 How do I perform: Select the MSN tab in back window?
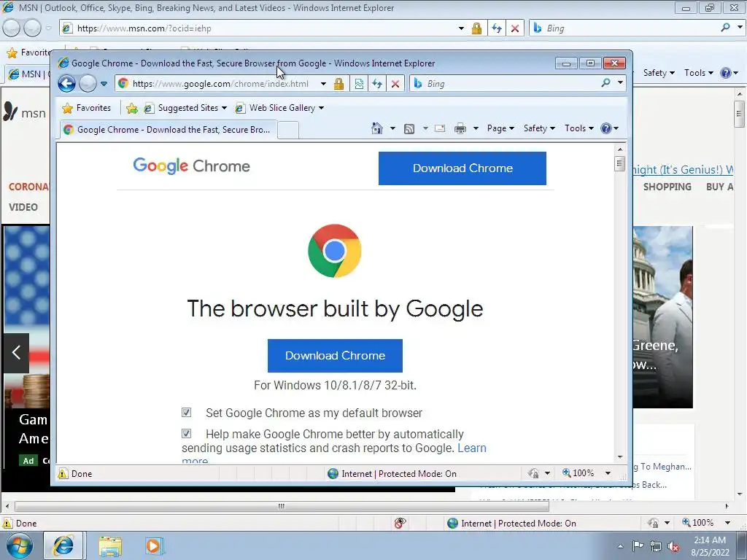[28, 74]
